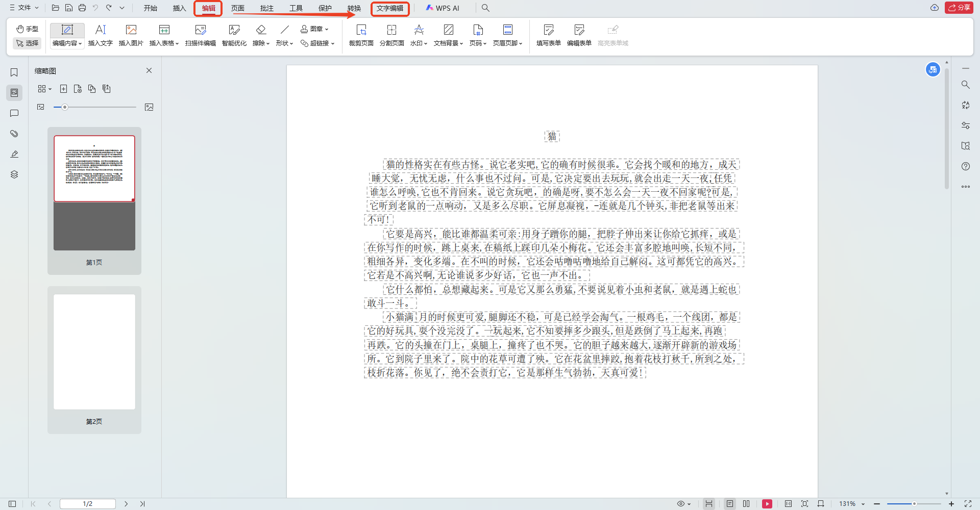Image resolution: width=980 pixels, height=510 pixels.
Task: Open WPS AI
Action: point(443,8)
